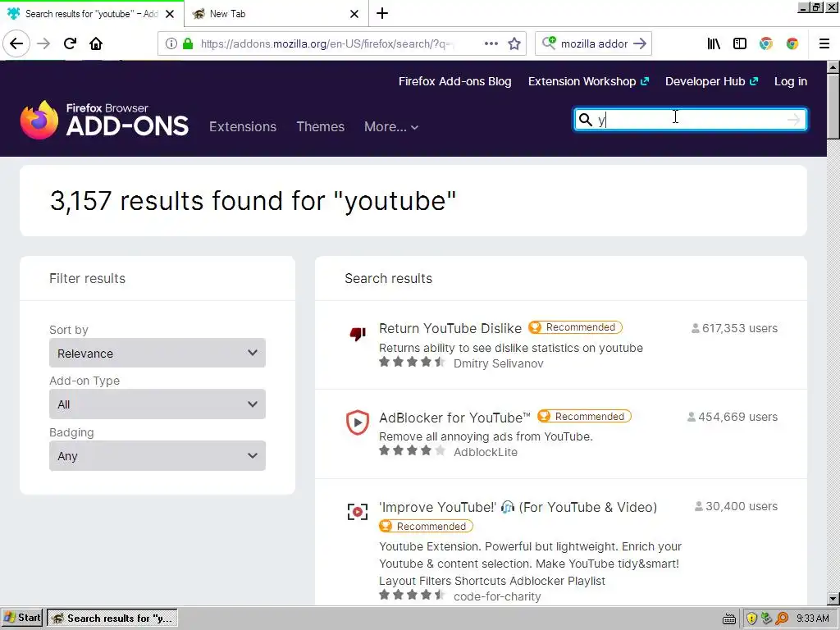Go back with the browser back arrow

tap(16, 44)
